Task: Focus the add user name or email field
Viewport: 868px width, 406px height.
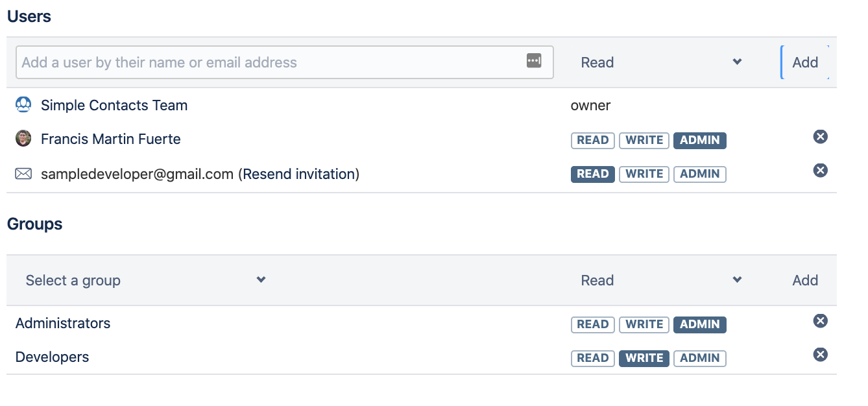Action: [284, 62]
